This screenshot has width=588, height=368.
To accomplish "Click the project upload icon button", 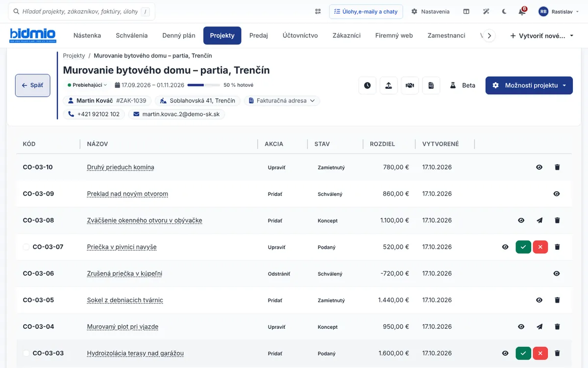I will [x=389, y=85].
